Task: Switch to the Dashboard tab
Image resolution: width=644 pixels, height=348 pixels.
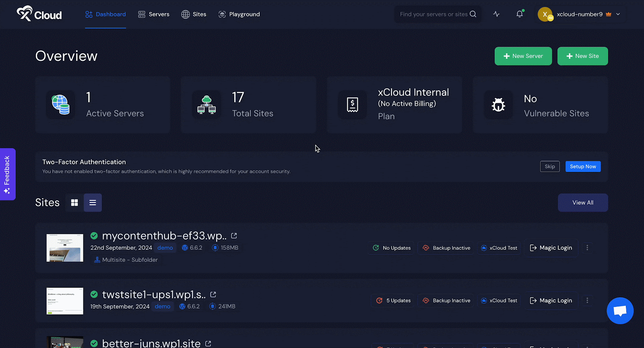Action: (x=105, y=14)
